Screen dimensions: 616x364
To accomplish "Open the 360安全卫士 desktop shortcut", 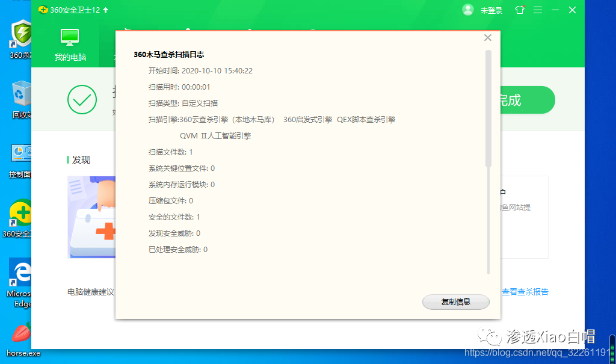I will (17, 218).
